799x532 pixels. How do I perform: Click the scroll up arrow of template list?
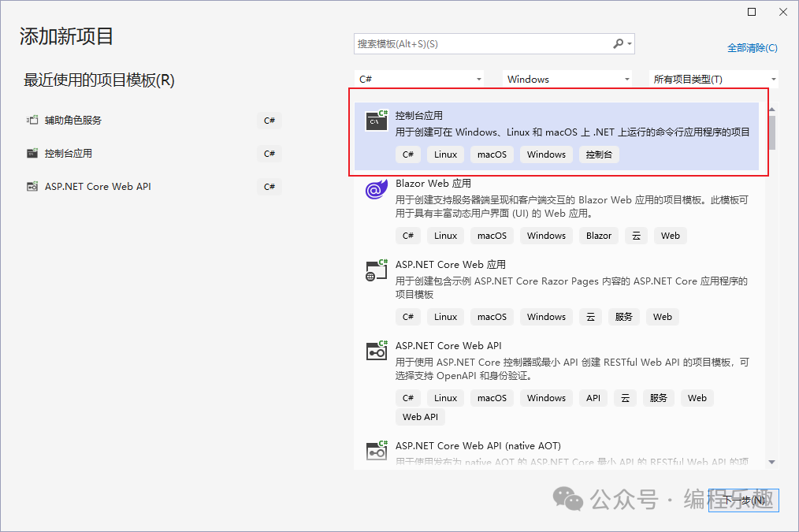click(771, 109)
